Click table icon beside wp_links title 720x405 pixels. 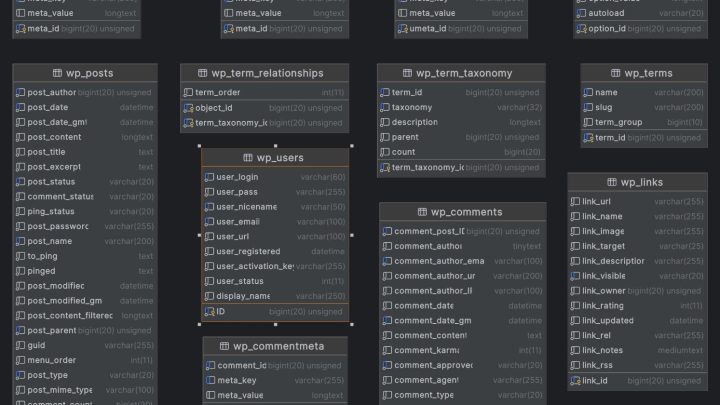tap(612, 182)
